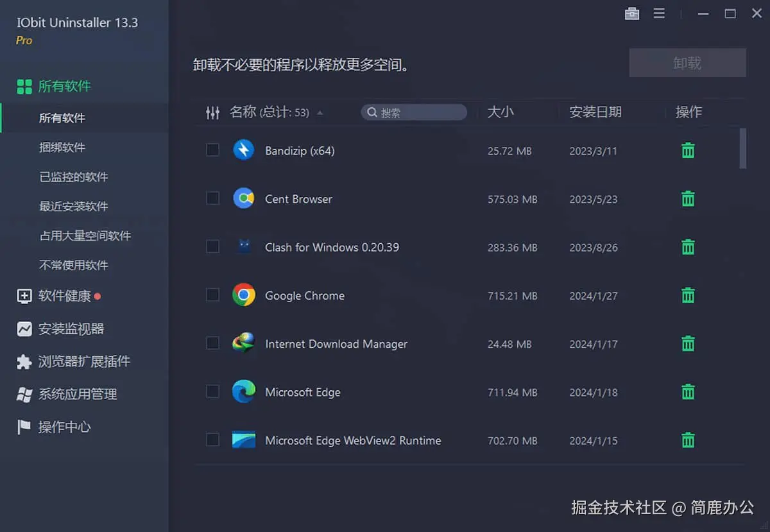Screen dimensions: 770x532
Task: Toggle sort arrow next to 名称 header
Action: [320, 113]
